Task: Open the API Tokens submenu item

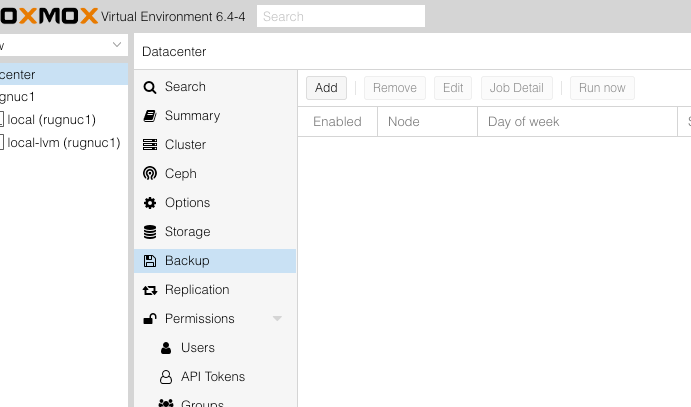Action: pyautogui.click(x=215, y=377)
